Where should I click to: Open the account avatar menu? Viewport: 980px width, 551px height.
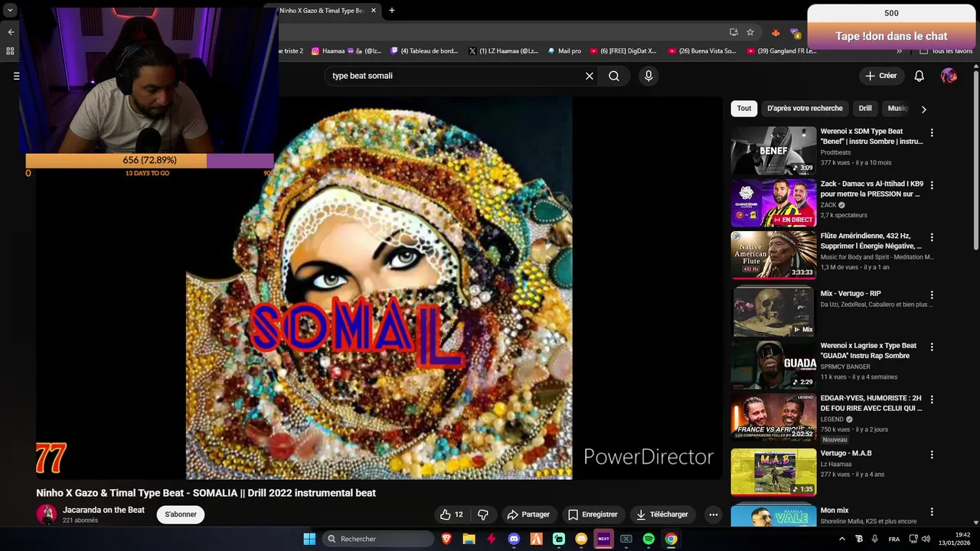point(949,76)
